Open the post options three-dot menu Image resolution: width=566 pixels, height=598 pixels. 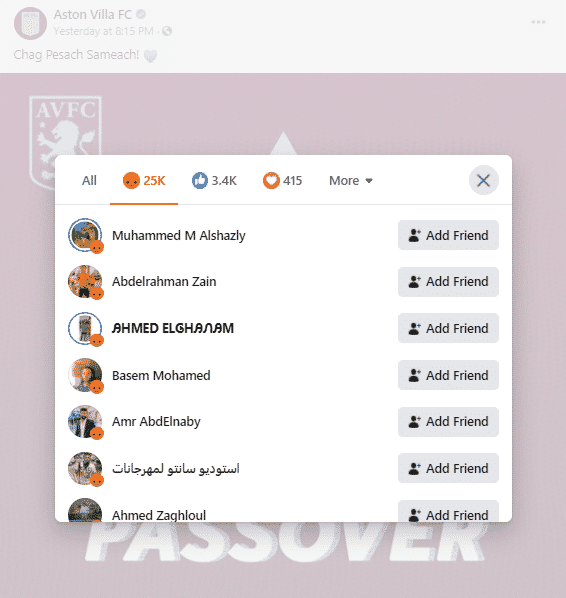(x=538, y=22)
